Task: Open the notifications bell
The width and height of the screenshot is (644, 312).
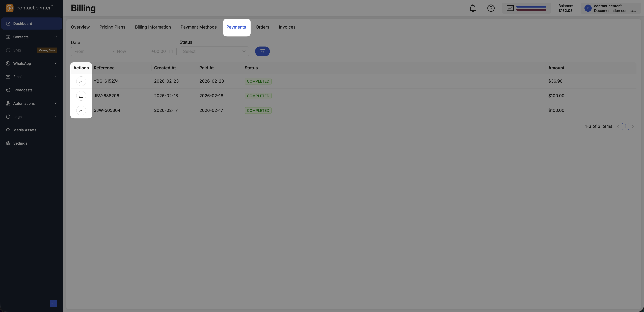Action: point(472,8)
